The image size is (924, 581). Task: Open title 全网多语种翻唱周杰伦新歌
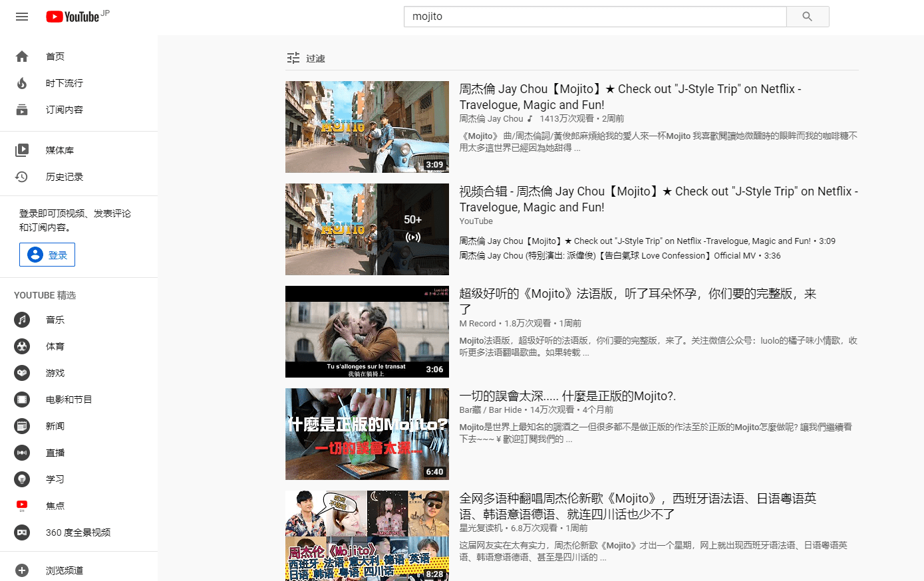pyautogui.click(x=638, y=507)
